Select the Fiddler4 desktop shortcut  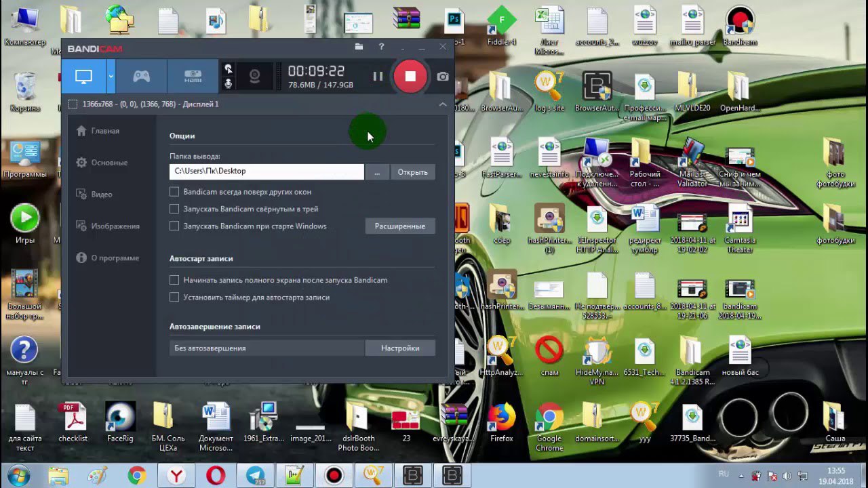tap(502, 27)
